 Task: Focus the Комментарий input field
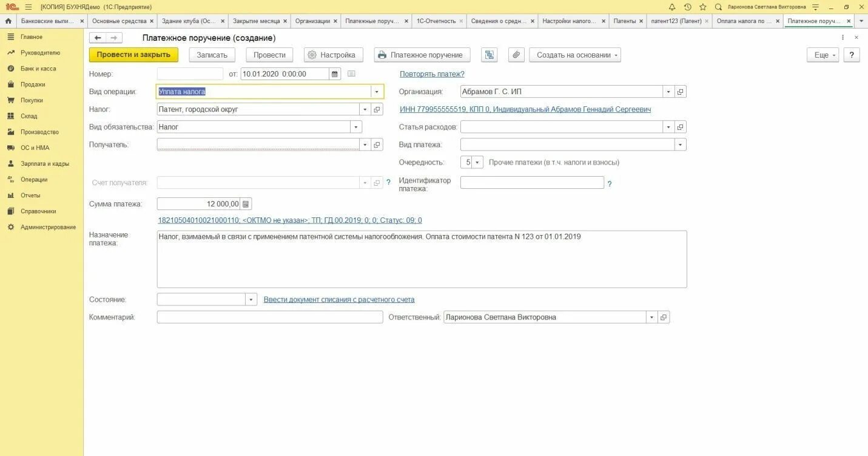(x=270, y=317)
